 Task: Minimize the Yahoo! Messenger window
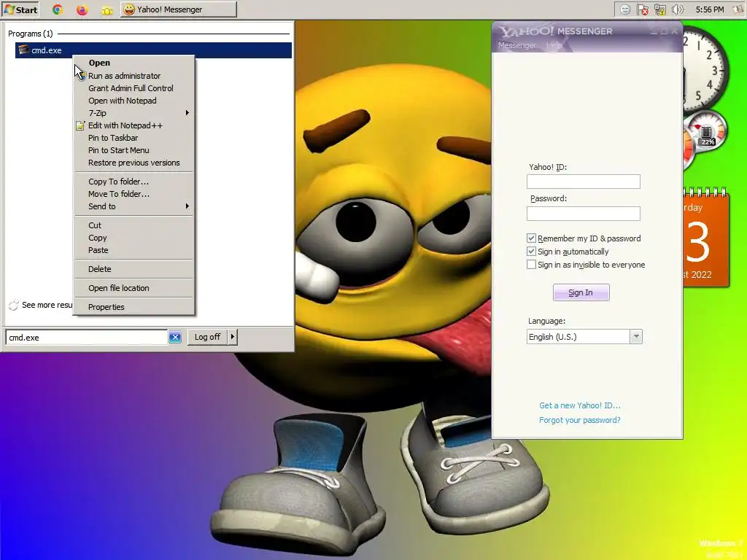pos(654,32)
